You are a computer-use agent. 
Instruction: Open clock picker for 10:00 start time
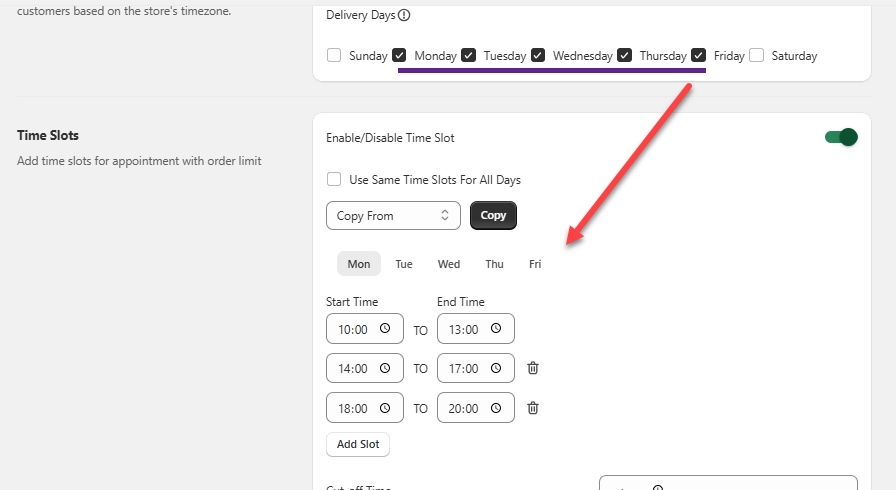(x=387, y=329)
